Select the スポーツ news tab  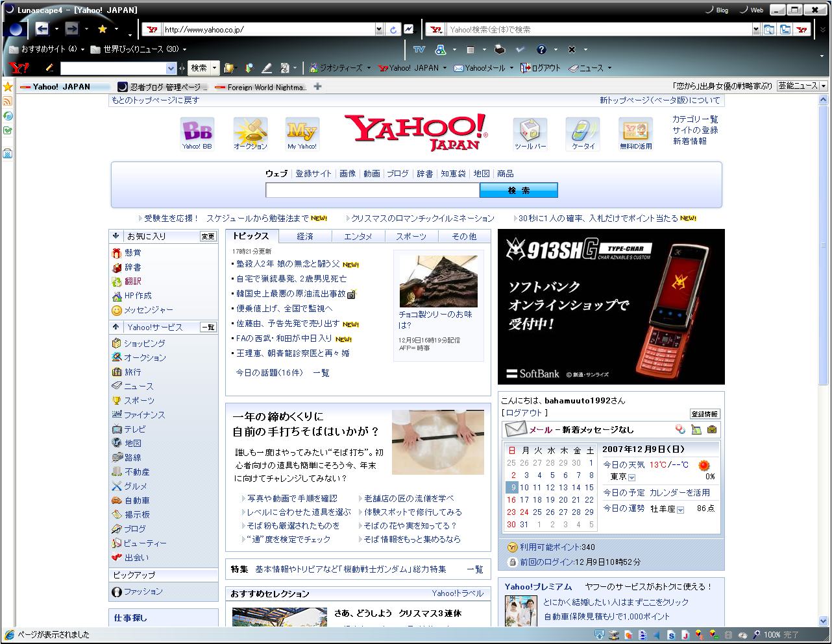pos(411,236)
